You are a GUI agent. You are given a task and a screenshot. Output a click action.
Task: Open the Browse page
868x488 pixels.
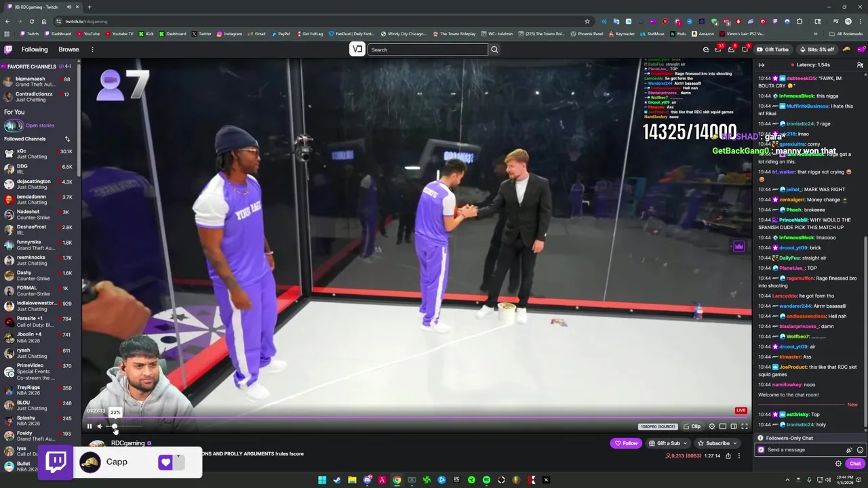click(68, 49)
